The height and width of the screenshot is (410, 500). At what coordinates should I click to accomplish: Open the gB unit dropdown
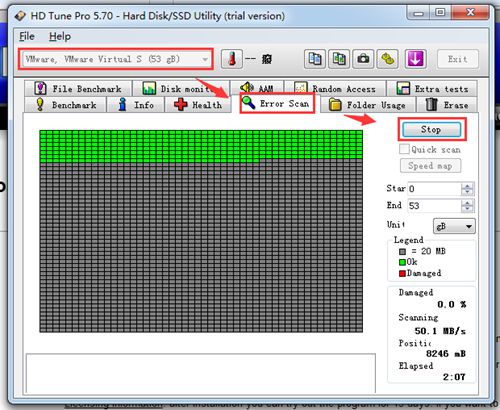(x=454, y=226)
